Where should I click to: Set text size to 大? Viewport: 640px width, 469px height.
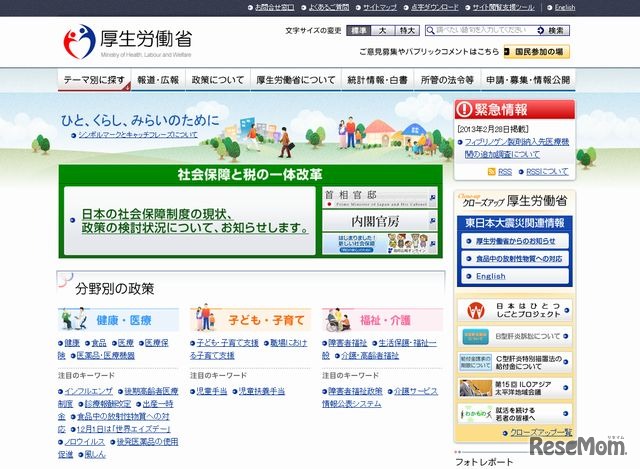383,31
